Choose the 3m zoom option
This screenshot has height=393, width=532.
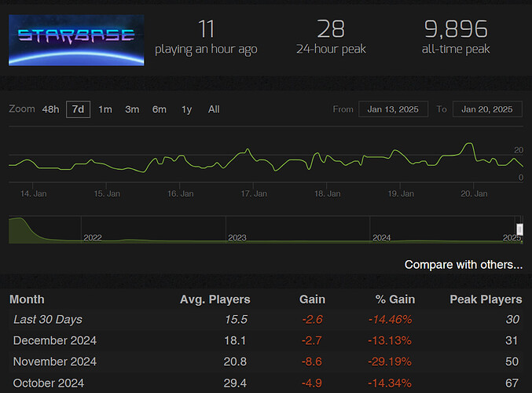(132, 109)
